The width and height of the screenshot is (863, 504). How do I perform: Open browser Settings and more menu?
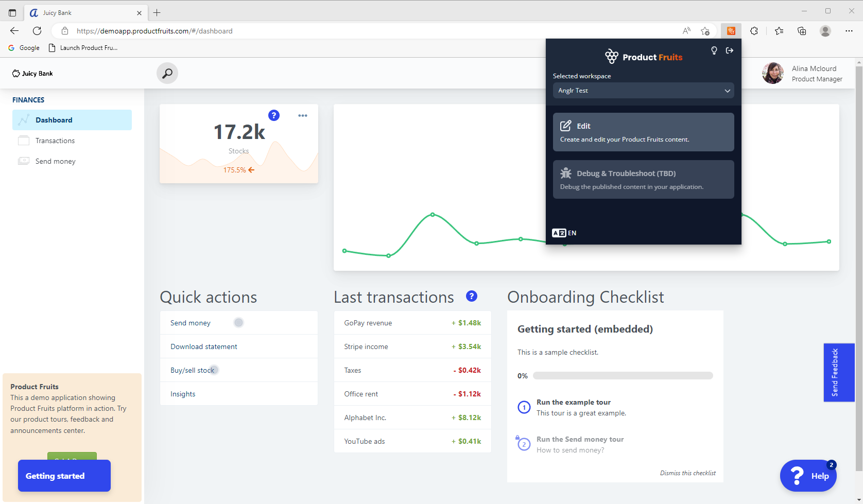coord(849,31)
